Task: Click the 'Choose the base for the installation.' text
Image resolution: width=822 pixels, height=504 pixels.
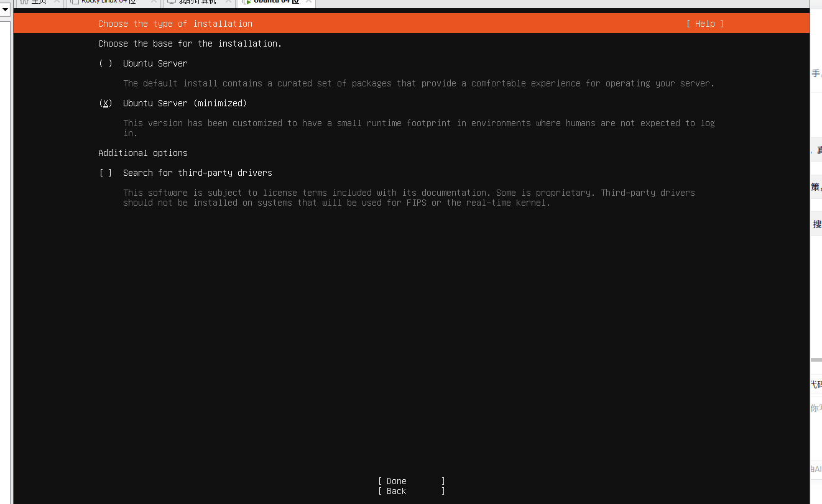Action: 190,44
